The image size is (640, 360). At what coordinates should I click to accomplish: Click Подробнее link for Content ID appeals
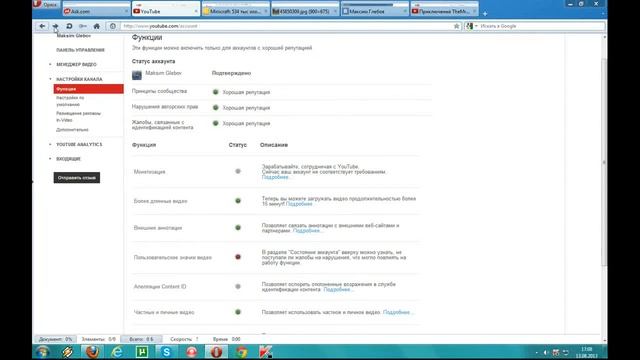tap(338, 289)
